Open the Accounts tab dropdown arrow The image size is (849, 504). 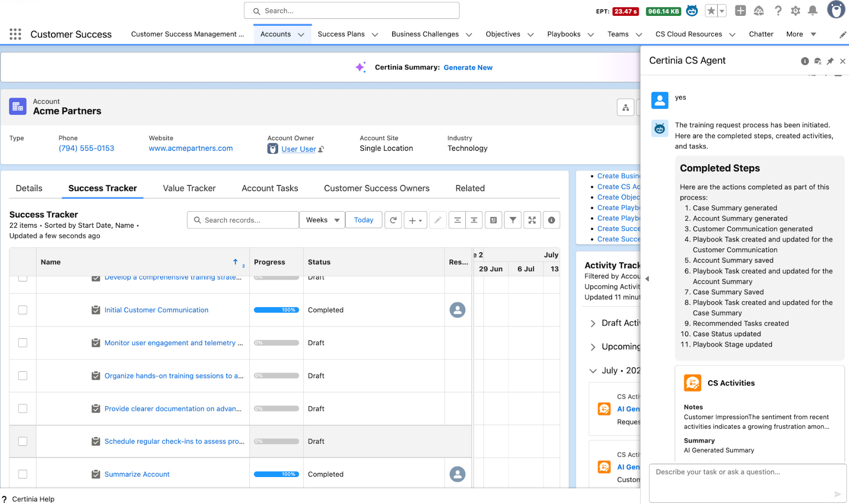coord(301,35)
